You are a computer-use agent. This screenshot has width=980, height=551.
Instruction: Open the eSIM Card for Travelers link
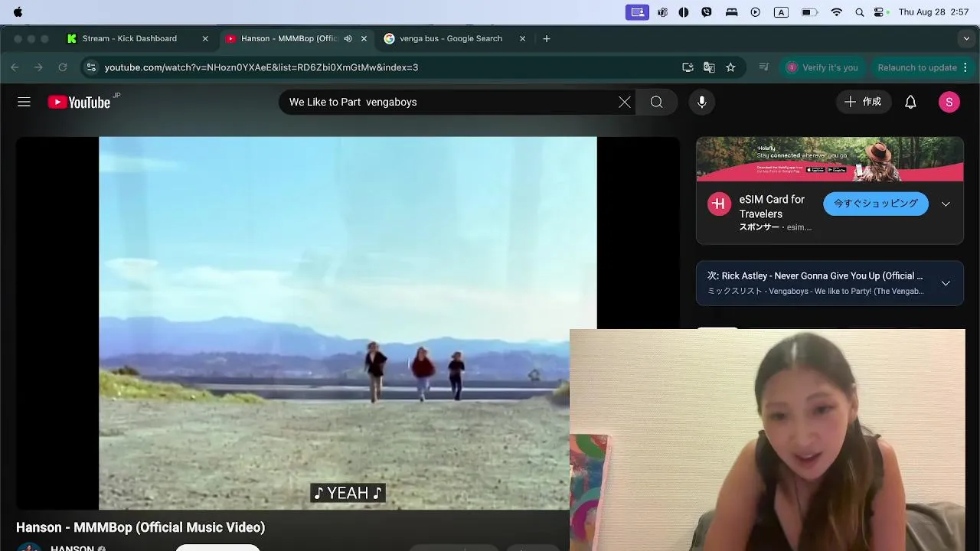tap(772, 207)
